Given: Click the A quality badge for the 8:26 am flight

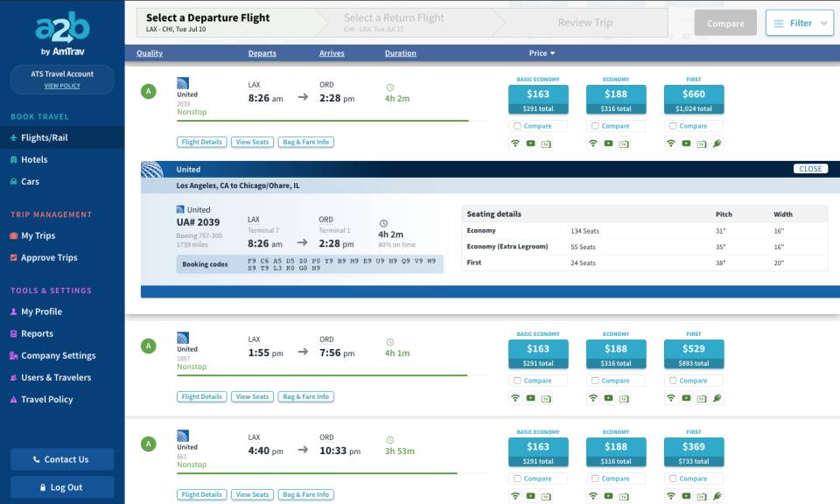Looking at the screenshot, I should tap(149, 92).
